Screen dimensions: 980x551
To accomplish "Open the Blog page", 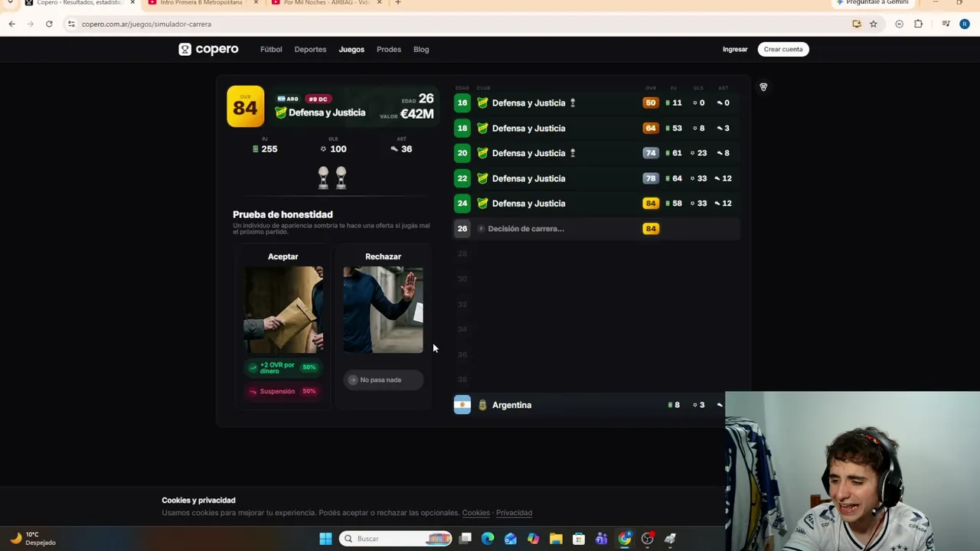I will point(421,49).
